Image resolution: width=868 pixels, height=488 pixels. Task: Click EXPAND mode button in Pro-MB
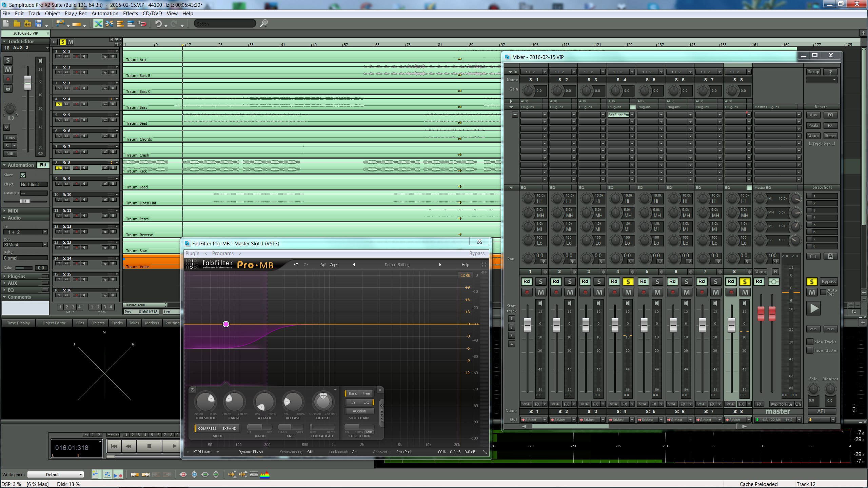pos(229,428)
